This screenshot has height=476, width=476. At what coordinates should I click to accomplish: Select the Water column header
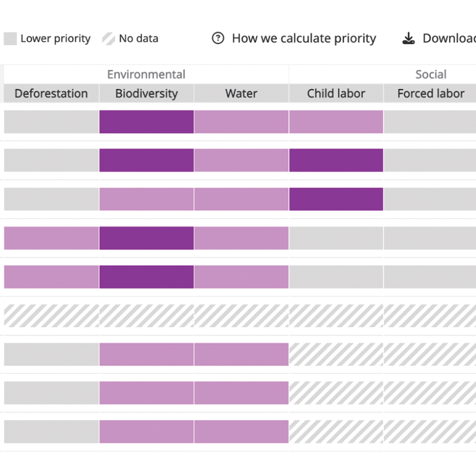click(x=241, y=94)
